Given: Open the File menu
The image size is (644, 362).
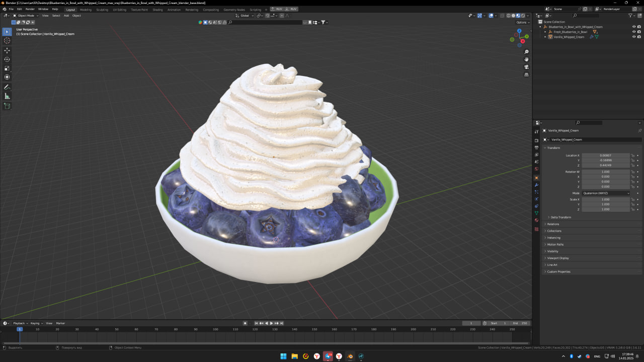Looking at the screenshot, I should (x=11, y=9).
